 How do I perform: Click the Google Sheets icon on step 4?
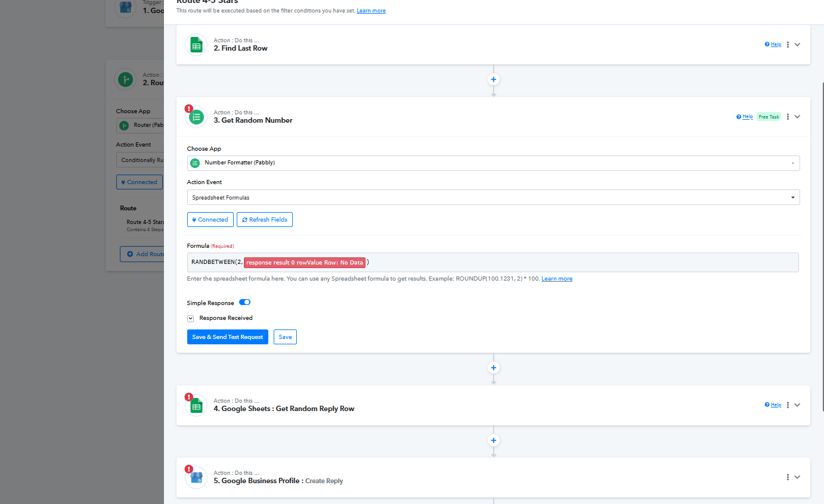tap(196, 406)
